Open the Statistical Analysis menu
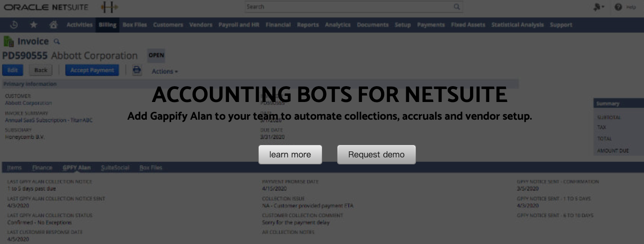The width and height of the screenshot is (644, 244). coord(517,25)
